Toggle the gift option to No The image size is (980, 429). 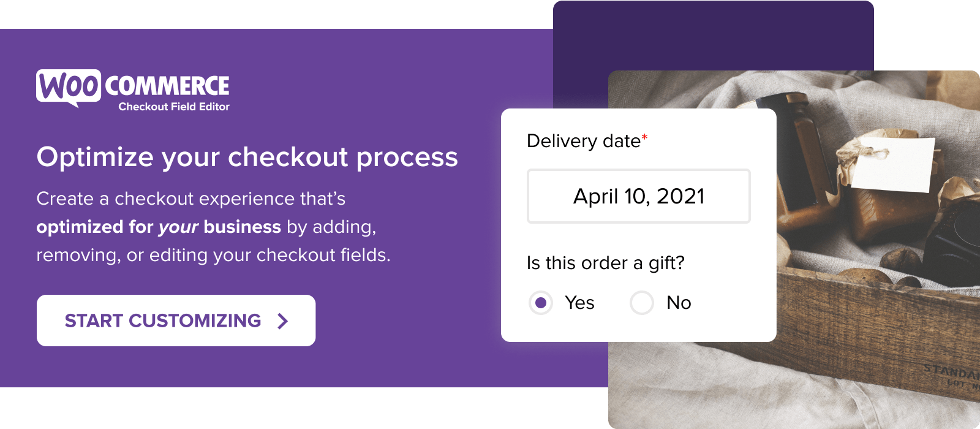point(641,302)
